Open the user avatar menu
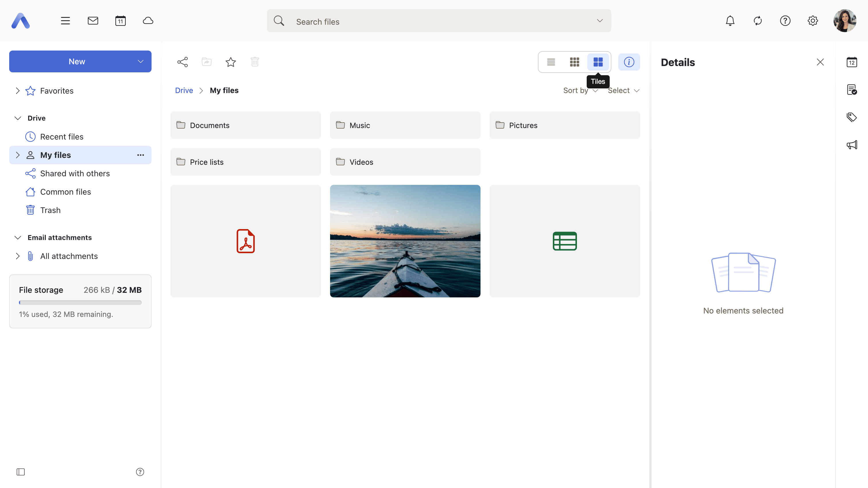This screenshot has height=488, width=868. (x=844, y=21)
